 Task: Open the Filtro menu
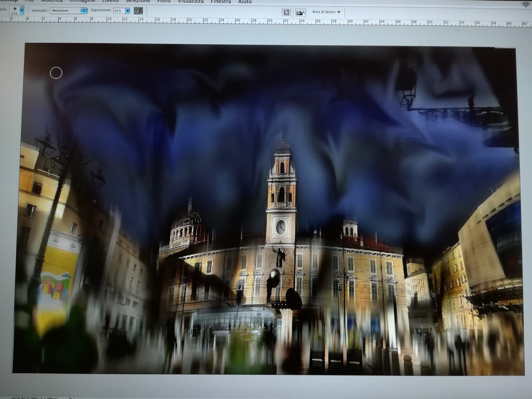tap(164, 1)
